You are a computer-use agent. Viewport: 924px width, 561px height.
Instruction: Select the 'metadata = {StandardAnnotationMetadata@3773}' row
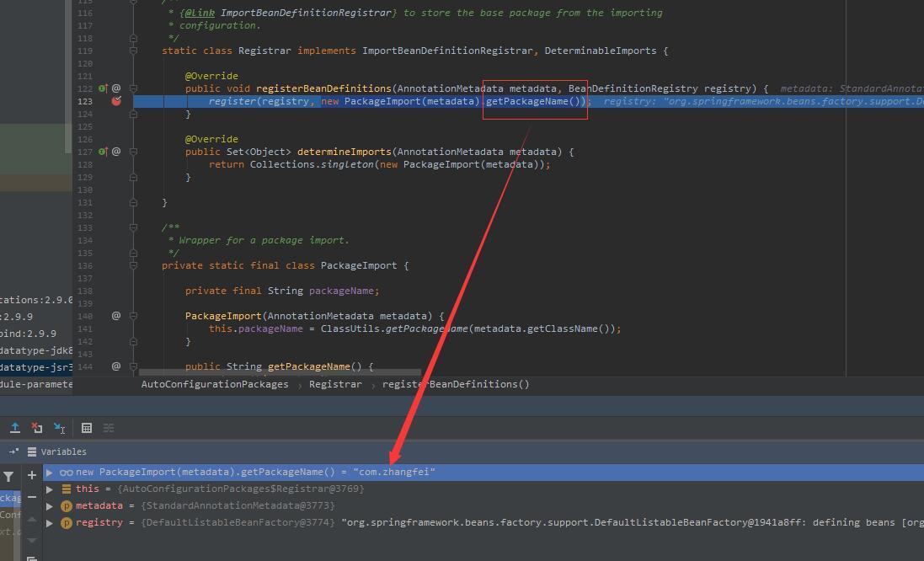(483, 505)
